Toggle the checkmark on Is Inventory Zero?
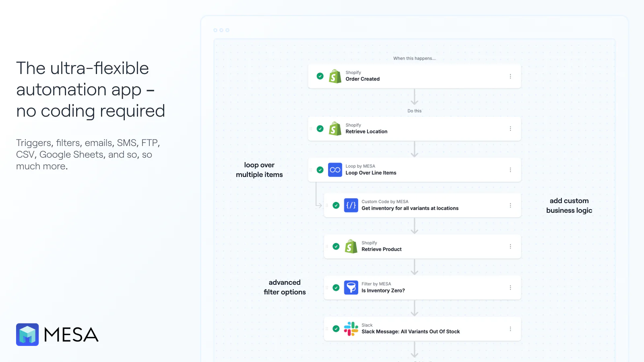 point(336,288)
